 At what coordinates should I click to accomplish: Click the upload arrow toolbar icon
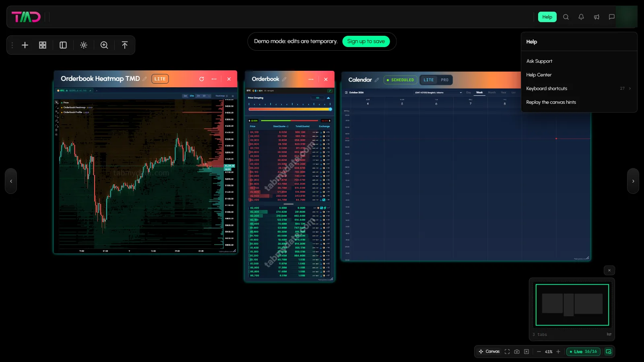(125, 45)
